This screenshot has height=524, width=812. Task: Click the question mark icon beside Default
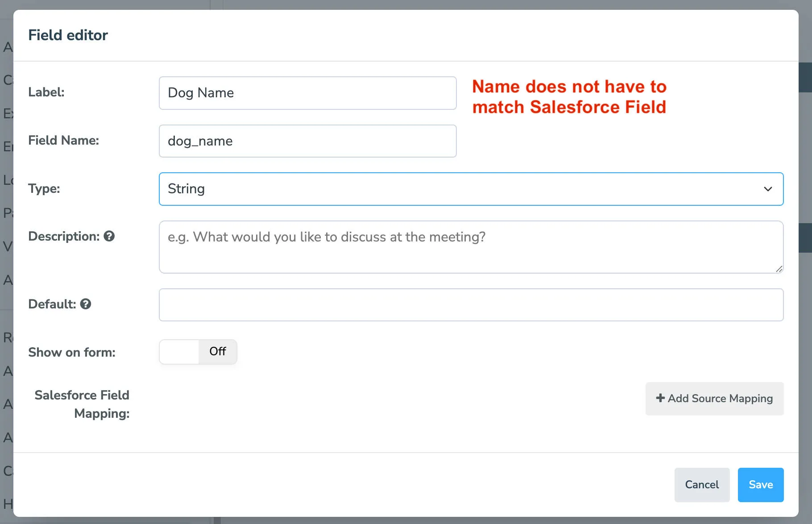tap(86, 304)
